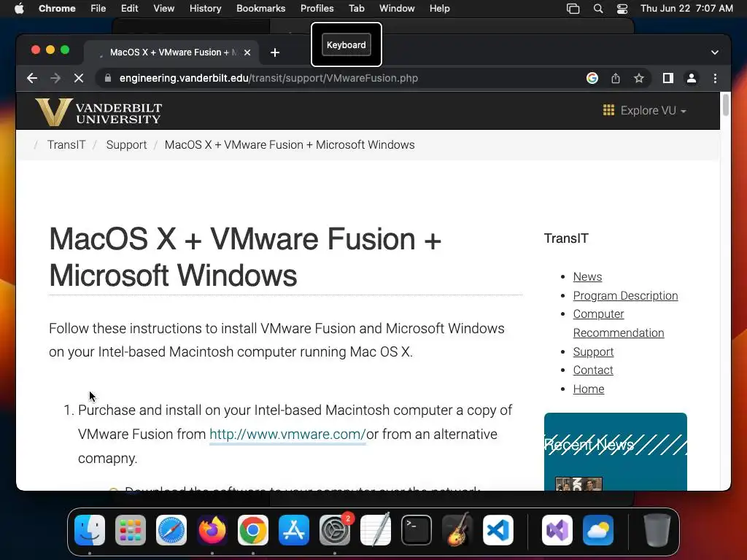Open Spotlight search in the menu bar
Image resolution: width=747 pixels, height=560 pixels.
(x=598, y=8)
